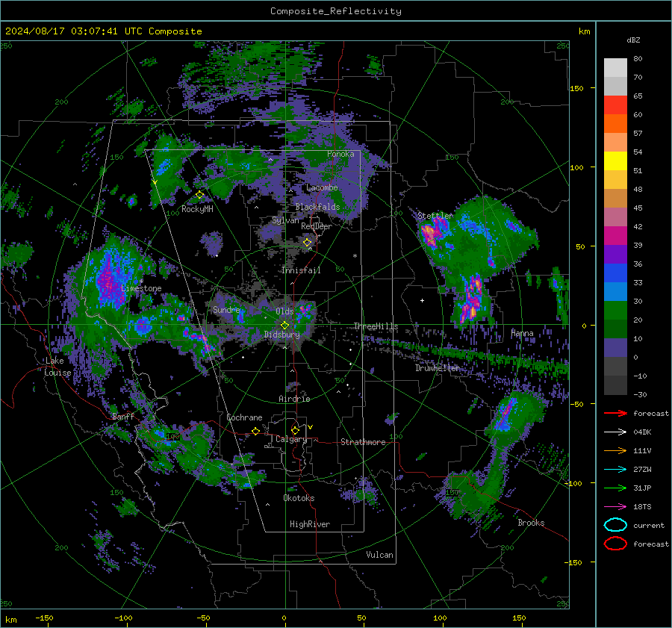The height and width of the screenshot is (628, 672).
Task: Click the Cochrane city label
Action: (244, 417)
